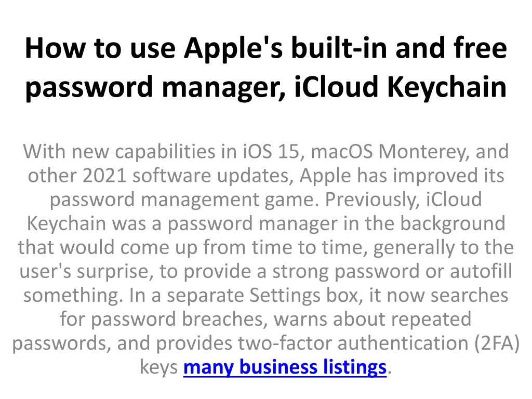Open the "many business listings" hyperlink
The image size is (532, 399).
tap(285, 367)
